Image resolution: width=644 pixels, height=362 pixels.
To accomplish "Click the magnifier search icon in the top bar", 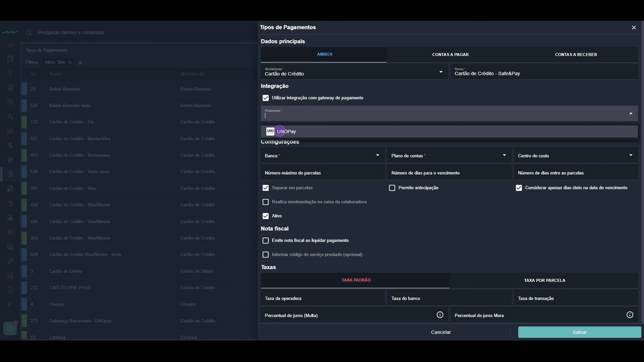I will pos(29,33).
